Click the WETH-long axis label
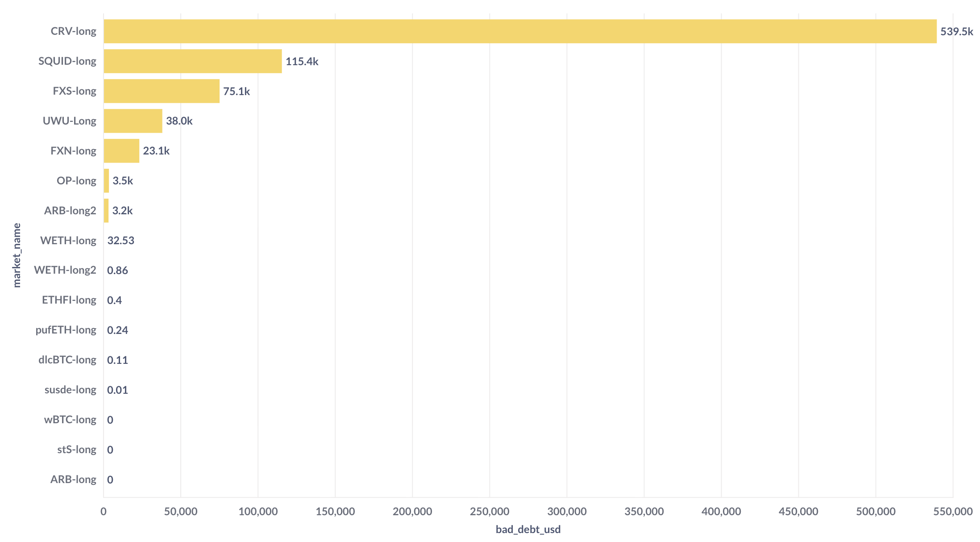Screen dimensions: 980x542 68,241
